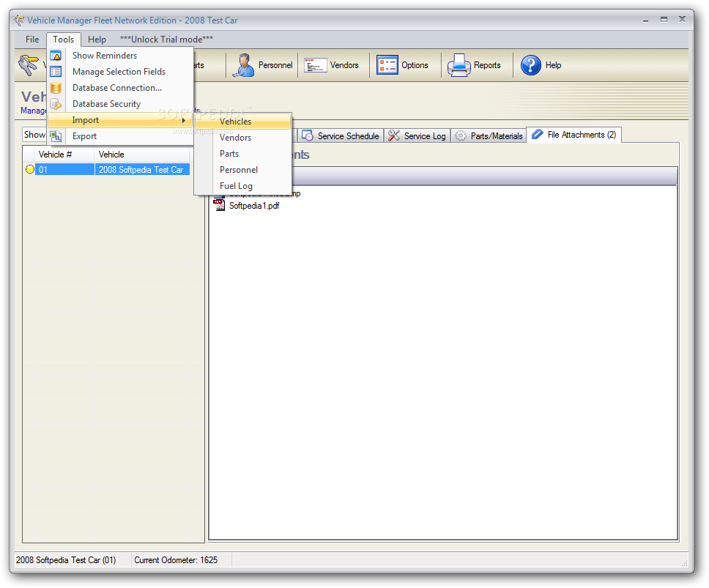Switch to the Service Schedule tab

click(341, 135)
